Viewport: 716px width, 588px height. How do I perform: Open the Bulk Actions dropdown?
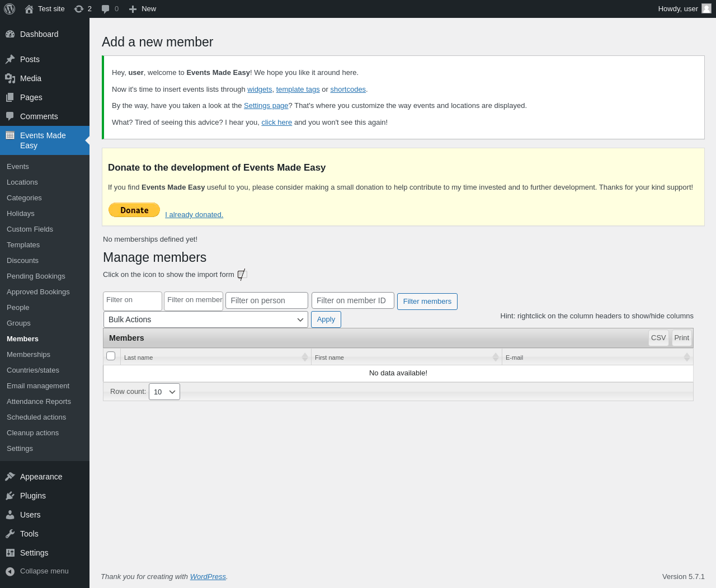[x=206, y=319]
